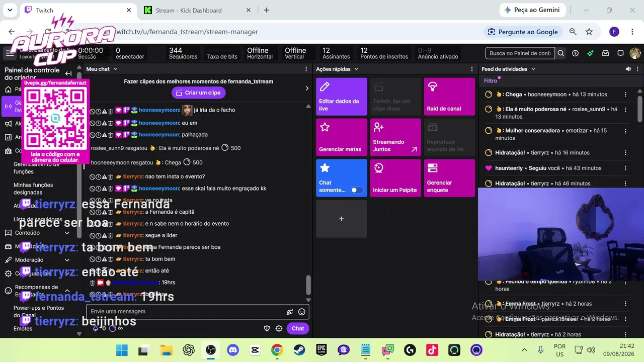Open a new browser tab
Viewport: 644px width, 362px height.
point(267,10)
